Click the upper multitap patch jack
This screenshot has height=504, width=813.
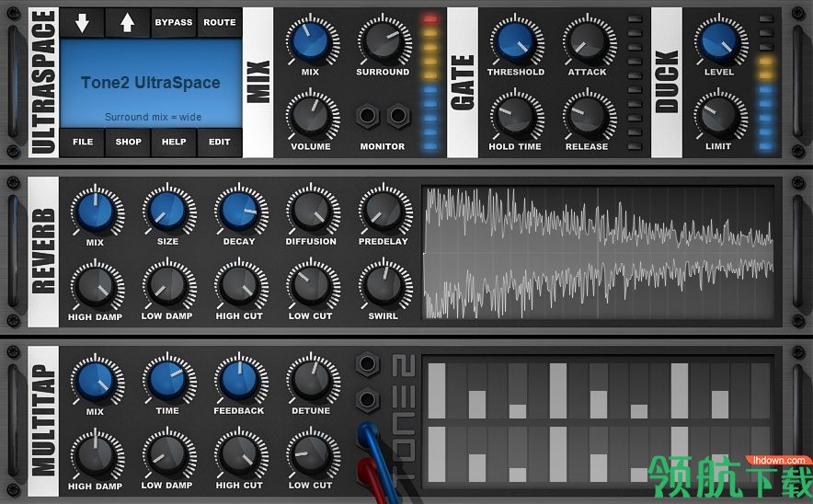click(x=367, y=363)
